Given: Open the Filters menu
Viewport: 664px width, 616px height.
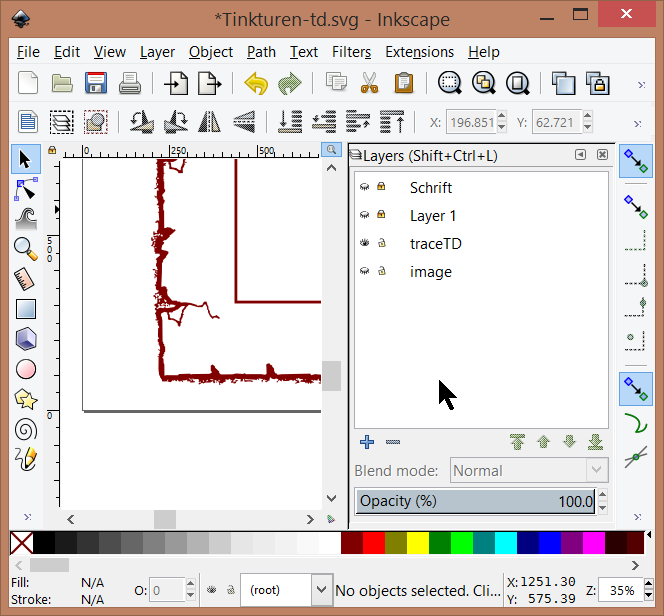Looking at the screenshot, I should [x=350, y=52].
